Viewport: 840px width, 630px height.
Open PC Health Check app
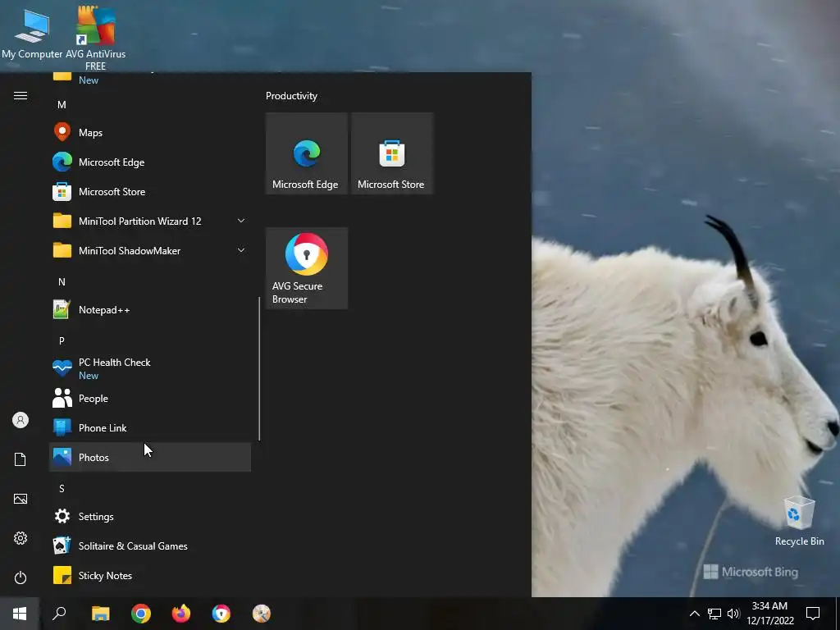[150, 368]
